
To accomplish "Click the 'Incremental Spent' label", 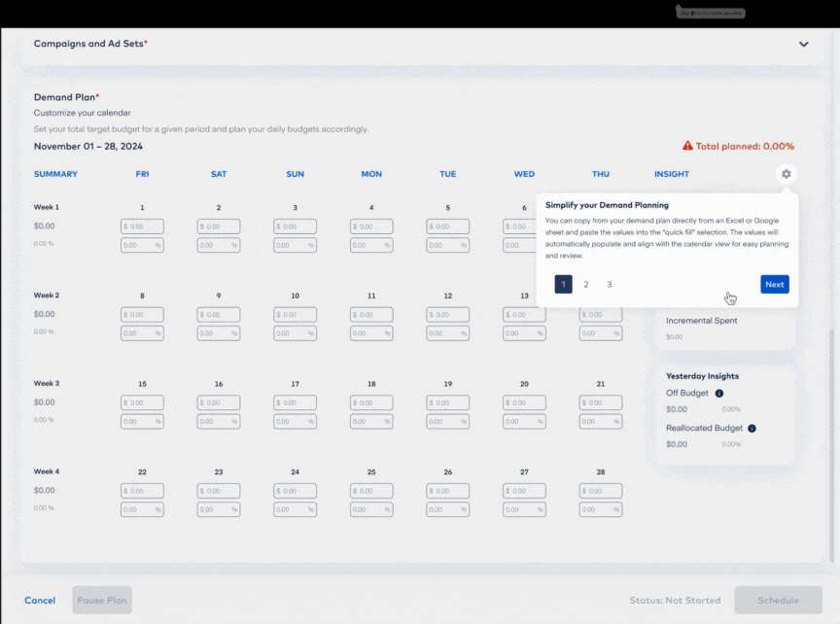I will (701, 321).
